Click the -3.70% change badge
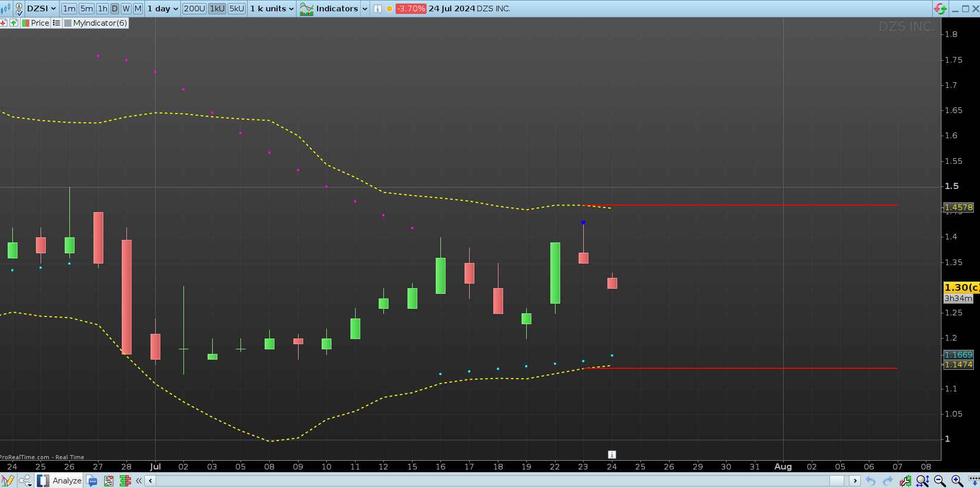Screen dimensions: 980x488 411,9
